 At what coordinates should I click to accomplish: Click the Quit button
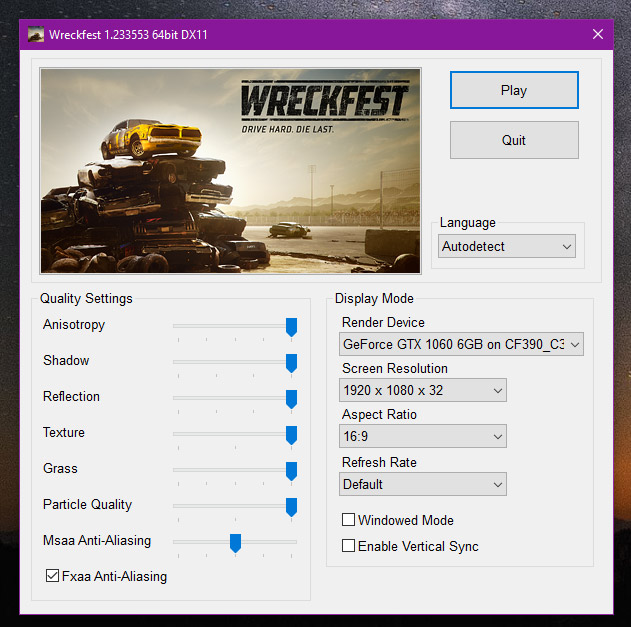pos(514,140)
